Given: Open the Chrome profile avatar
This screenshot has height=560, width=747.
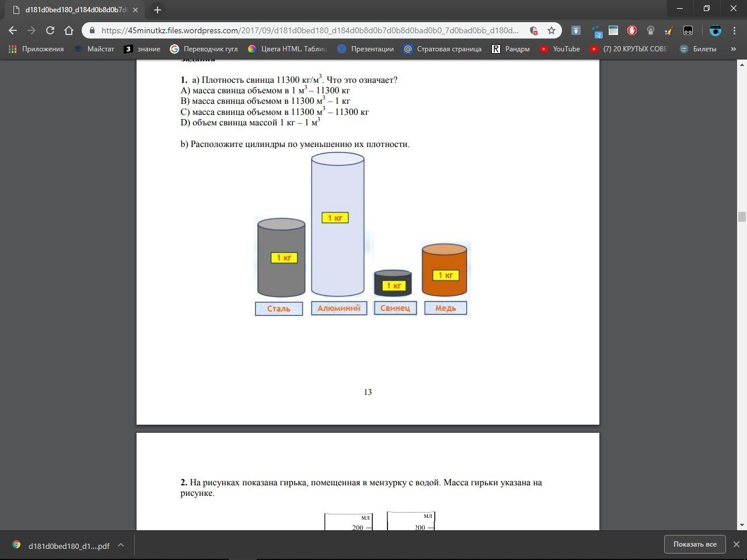Looking at the screenshot, I should [x=715, y=30].
